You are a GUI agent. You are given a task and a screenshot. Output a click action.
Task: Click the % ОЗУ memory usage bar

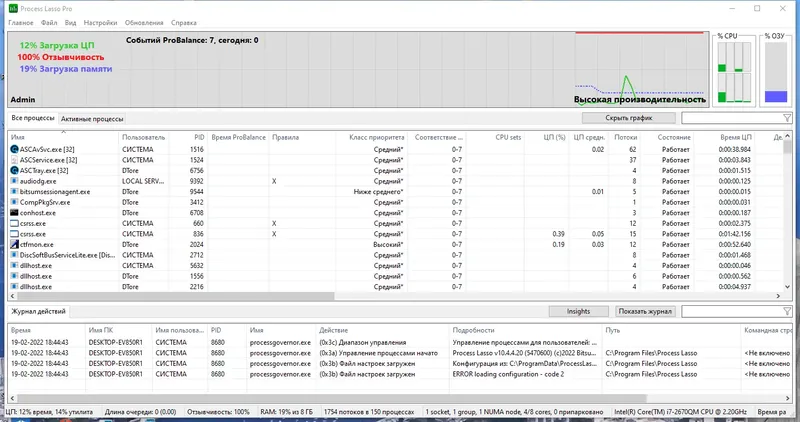tap(776, 72)
